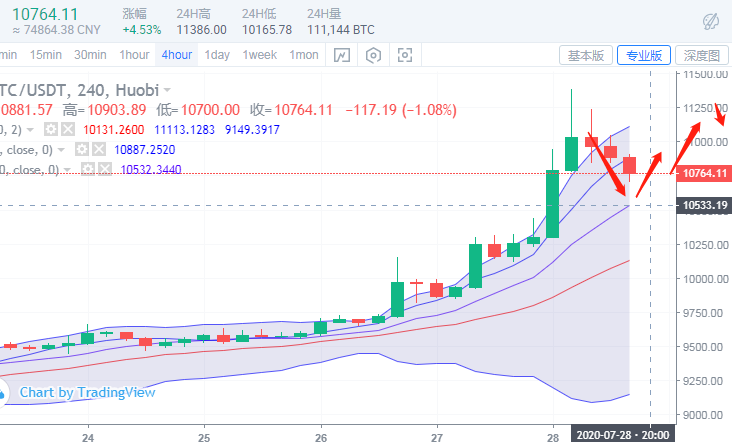Open the indicators chart icon
The height and width of the screenshot is (442, 732).
[342, 55]
